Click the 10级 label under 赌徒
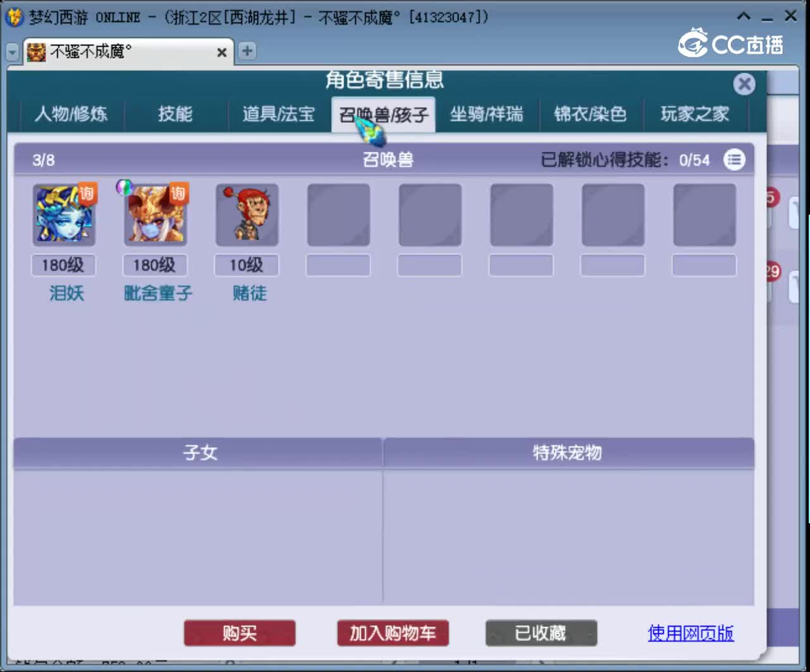Viewport: 810px width, 672px height. point(246,264)
